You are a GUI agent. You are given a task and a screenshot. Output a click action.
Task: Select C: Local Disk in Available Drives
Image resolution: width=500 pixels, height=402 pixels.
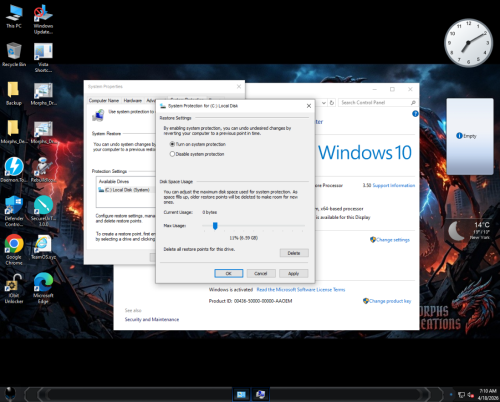pos(125,190)
